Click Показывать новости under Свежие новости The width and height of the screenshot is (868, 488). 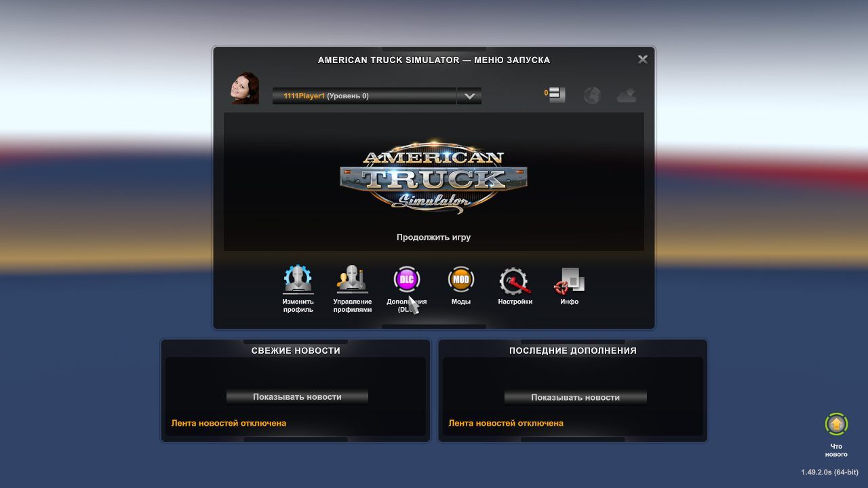tap(297, 396)
